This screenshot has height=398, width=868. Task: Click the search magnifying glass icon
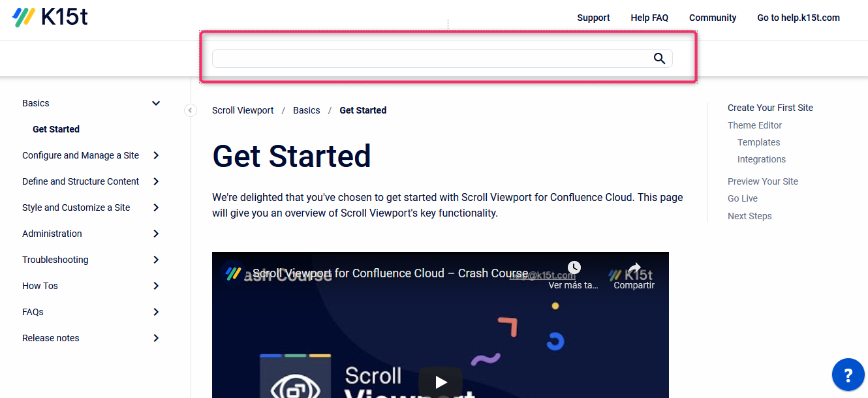pyautogui.click(x=659, y=59)
